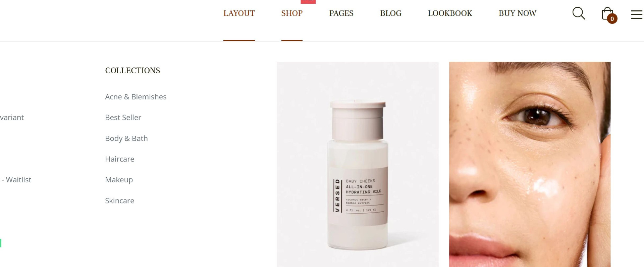
Task: Expand the LOOKBOOK menu
Action: coord(450,13)
